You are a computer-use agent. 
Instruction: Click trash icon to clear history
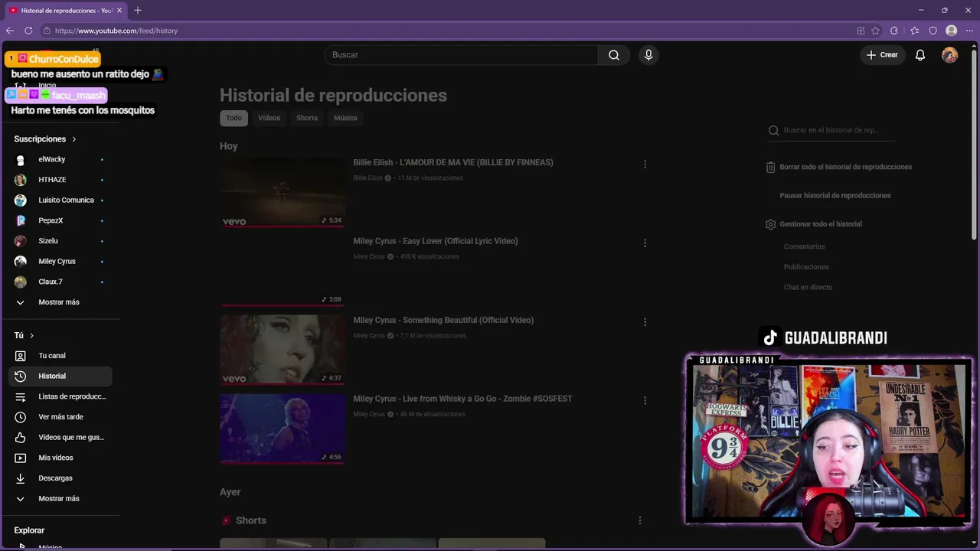tap(770, 167)
